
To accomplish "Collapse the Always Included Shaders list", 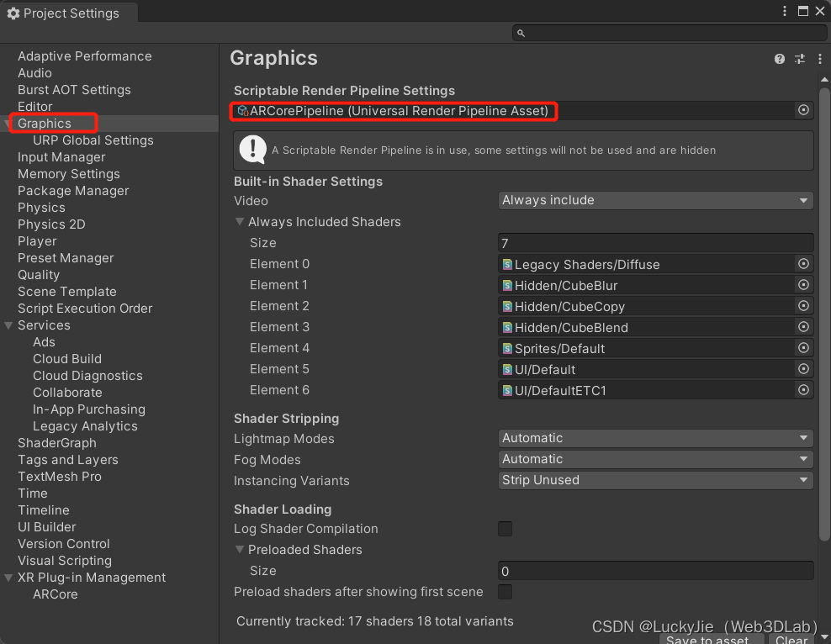I will click(x=240, y=221).
